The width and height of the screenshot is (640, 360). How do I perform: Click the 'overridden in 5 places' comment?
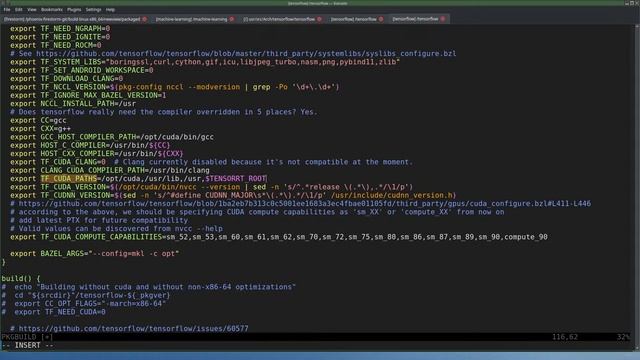[164, 112]
